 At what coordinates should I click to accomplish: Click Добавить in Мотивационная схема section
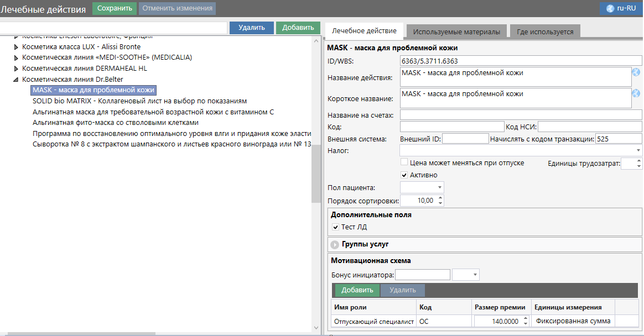357,290
